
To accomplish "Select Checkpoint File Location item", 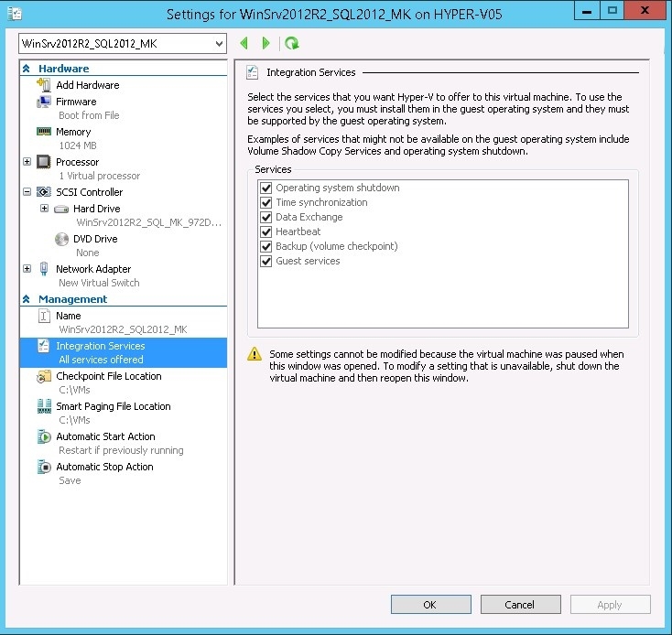I will (x=108, y=376).
